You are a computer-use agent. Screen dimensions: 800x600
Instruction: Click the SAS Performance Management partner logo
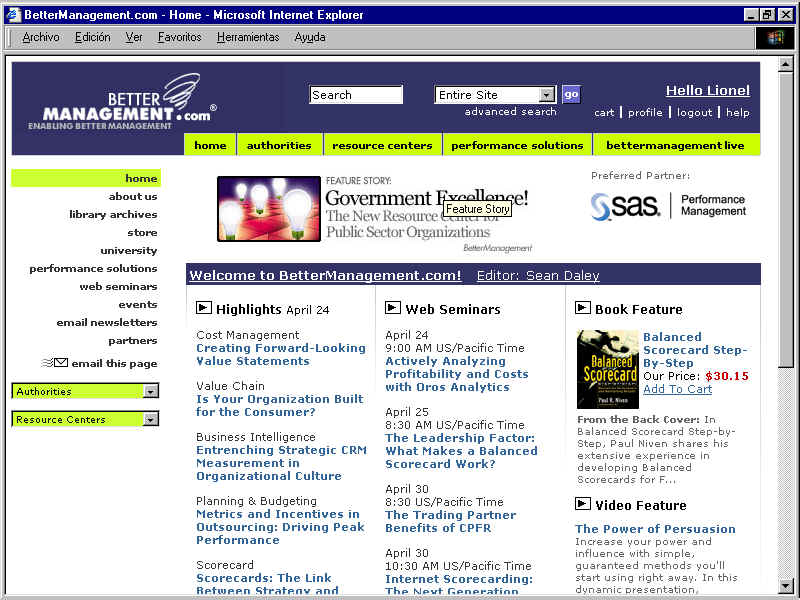(668, 206)
